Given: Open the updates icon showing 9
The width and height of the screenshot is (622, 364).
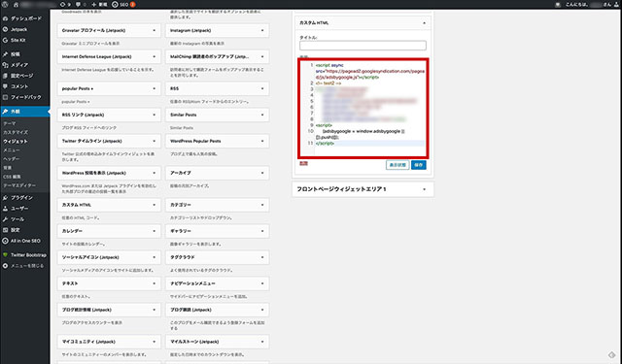Looking at the screenshot, I should point(65,4).
